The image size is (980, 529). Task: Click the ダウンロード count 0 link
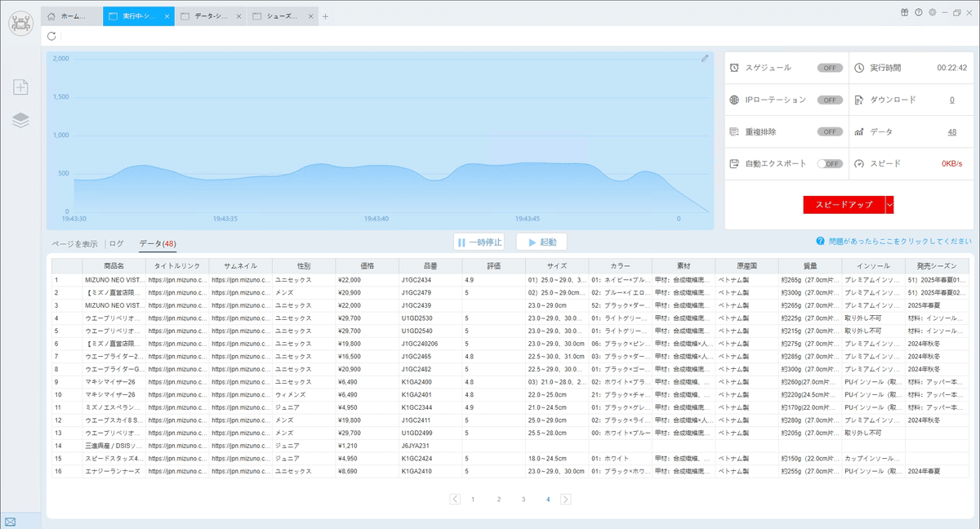[951, 100]
